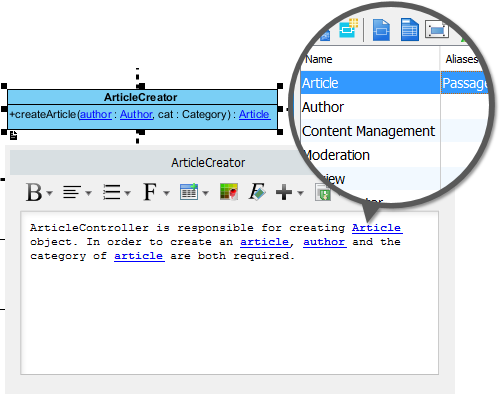This screenshot has width=500, height=394.
Task: Click the author link in description text
Action: 324,242
